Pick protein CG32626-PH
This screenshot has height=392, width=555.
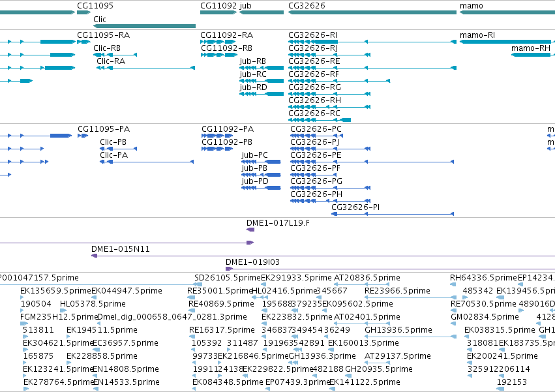(x=316, y=194)
